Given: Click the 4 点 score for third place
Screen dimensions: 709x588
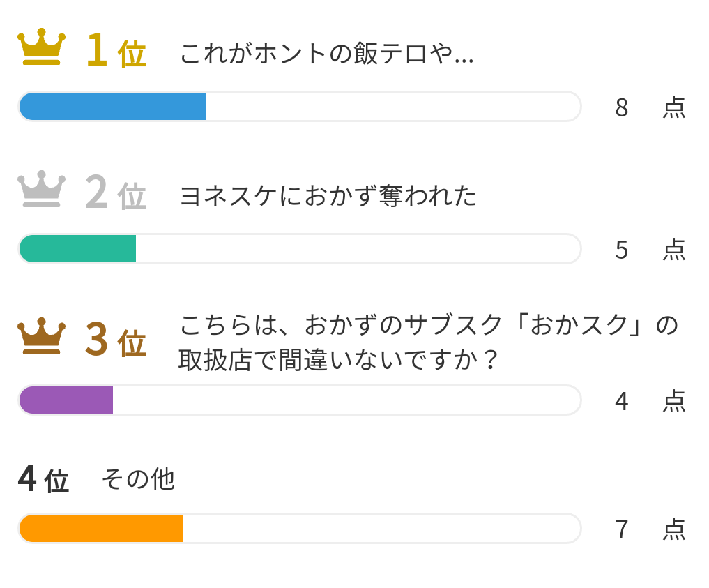Looking at the screenshot, I should pos(650,401).
